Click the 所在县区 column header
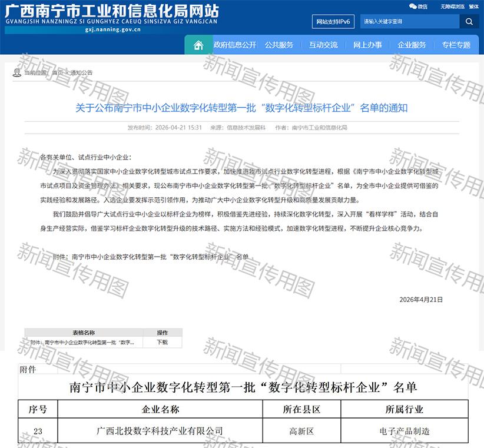Image resolution: width=484 pixels, height=448 pixels. [301, 409]
